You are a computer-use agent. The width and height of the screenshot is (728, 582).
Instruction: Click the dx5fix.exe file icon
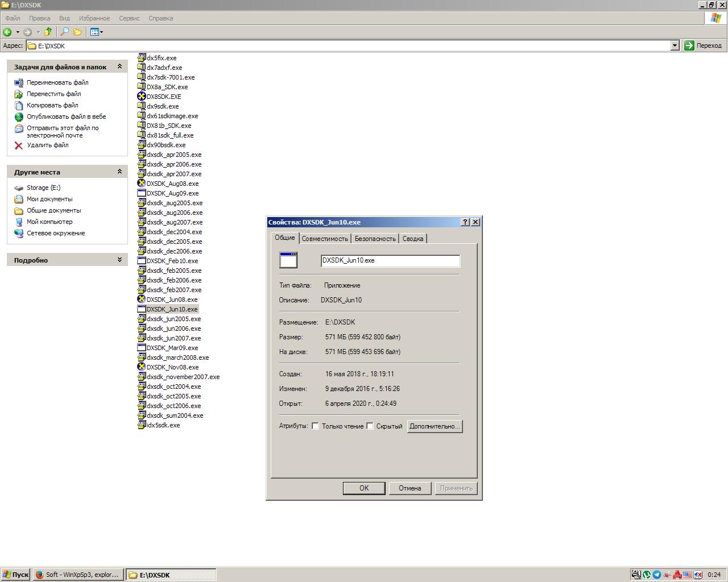click(x=142, y=58)
